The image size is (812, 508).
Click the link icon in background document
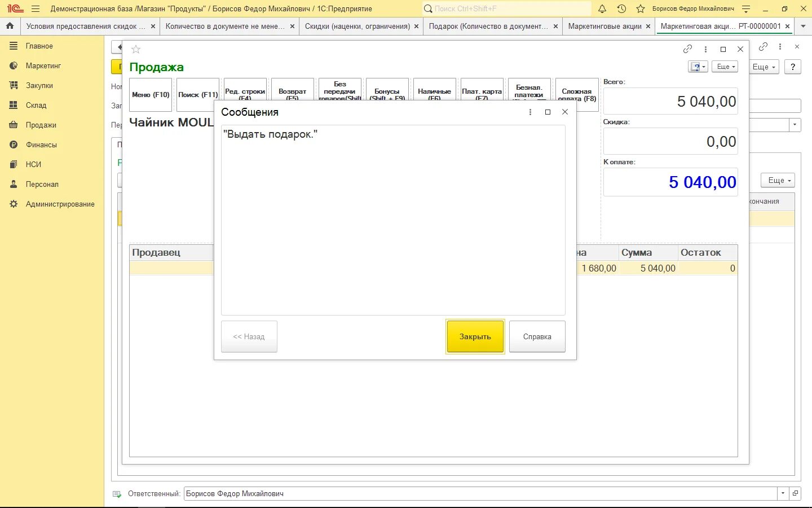[763, 46]
